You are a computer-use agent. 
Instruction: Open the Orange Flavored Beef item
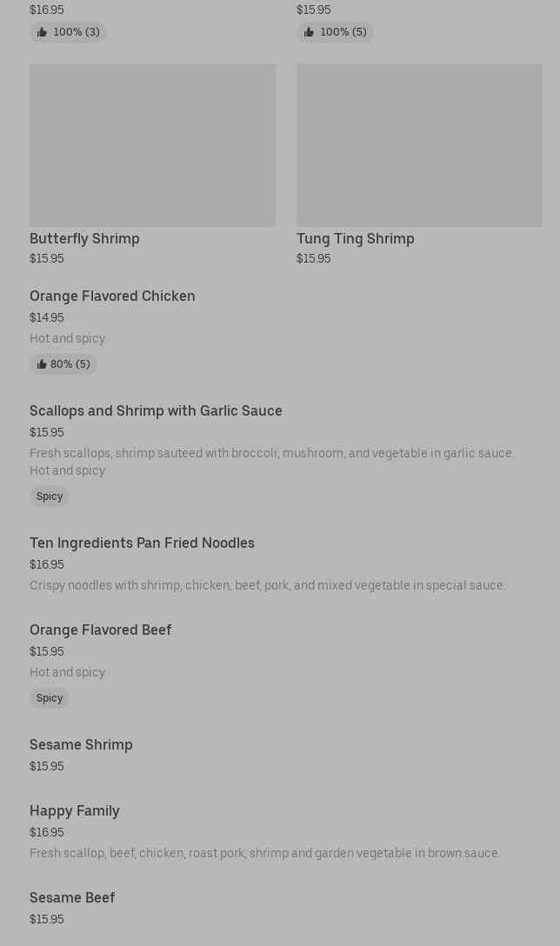point(100,630)
